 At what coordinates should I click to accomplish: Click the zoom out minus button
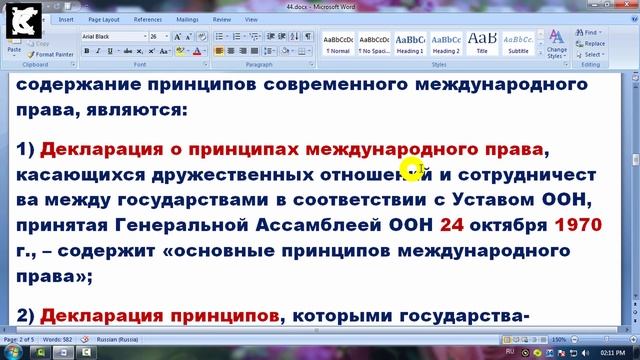pos(574,340)
